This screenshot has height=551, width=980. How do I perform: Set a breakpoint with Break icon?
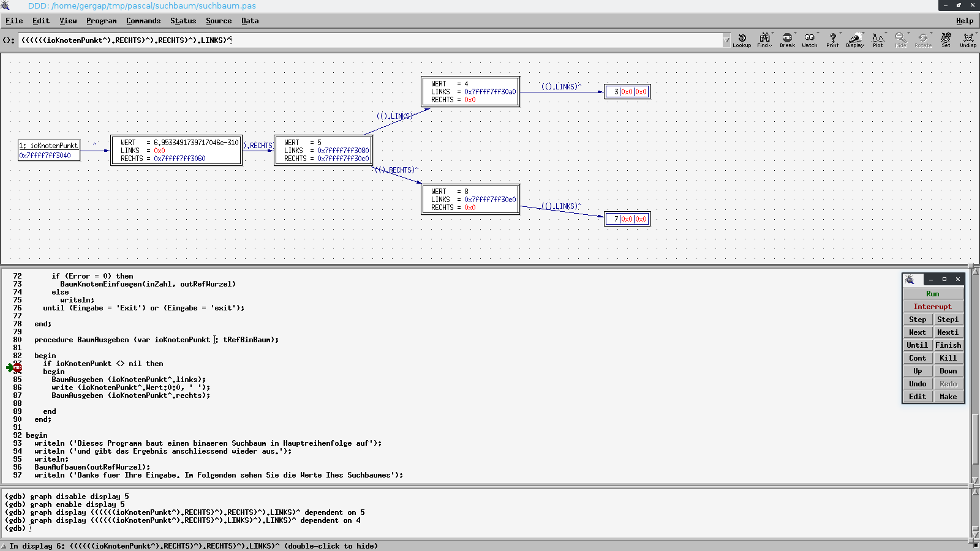787,40
